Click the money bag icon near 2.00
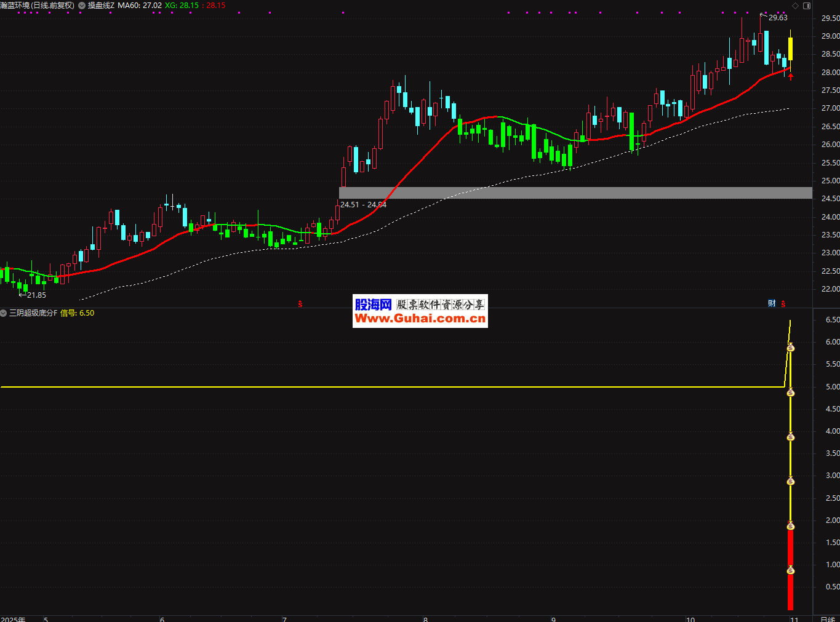The width and height of the screenshot is (840, 622). pos(791,526)
